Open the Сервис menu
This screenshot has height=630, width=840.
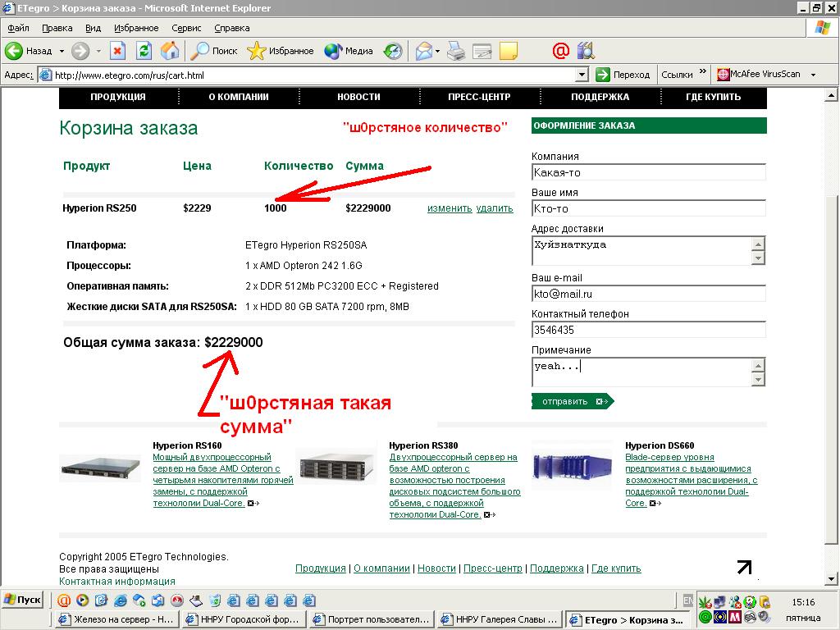coord(186,28)
